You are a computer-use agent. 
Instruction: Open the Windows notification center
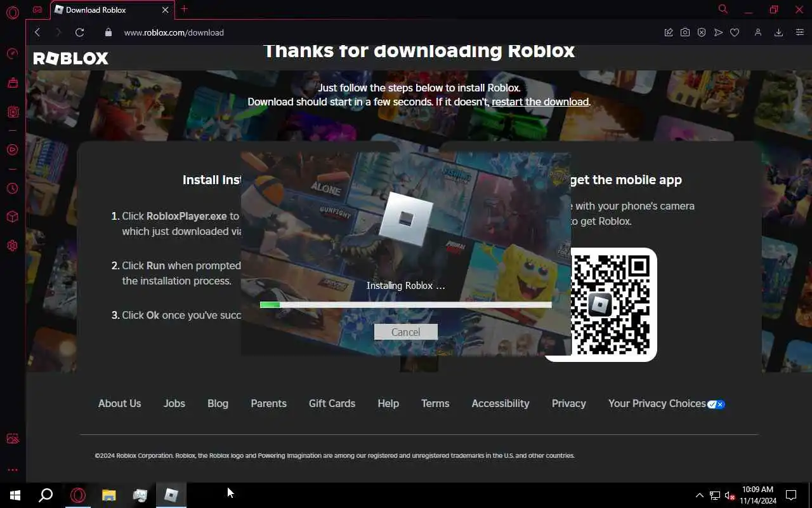[791, 495]
